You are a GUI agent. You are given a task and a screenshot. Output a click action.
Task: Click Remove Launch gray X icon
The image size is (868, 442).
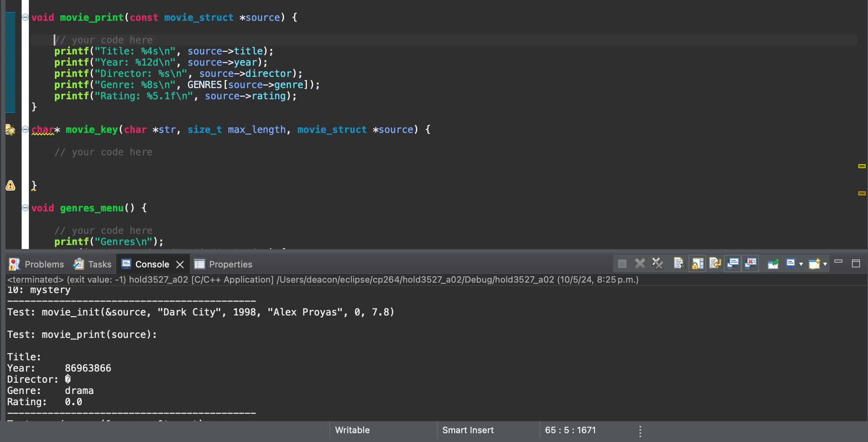(640, 263)
